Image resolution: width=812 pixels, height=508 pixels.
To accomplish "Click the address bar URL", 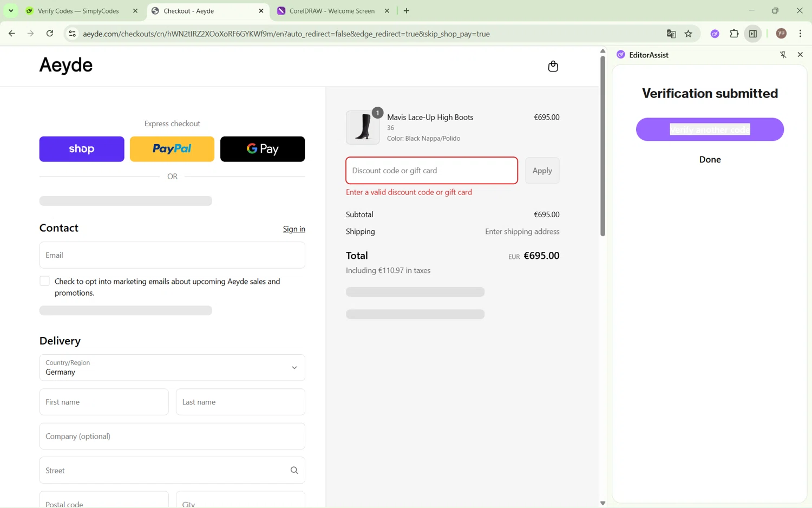I will click(x=286, y=34).
